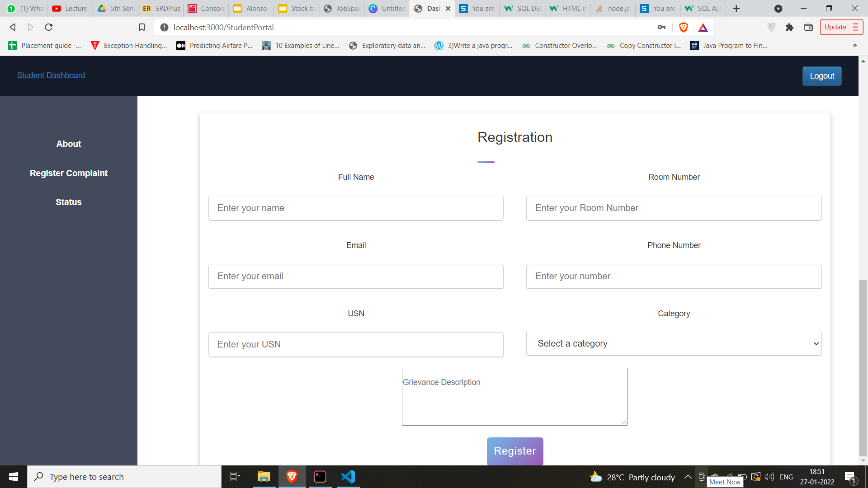868x488 pixels.
Task: Switch to the ERDPlus browser tab
Action: (160, 8)
